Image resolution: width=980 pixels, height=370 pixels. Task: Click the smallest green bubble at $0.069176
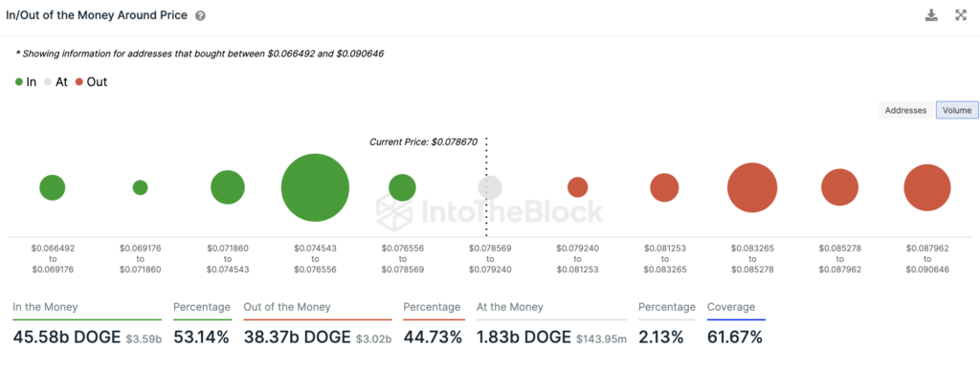(x=140, y=187)
